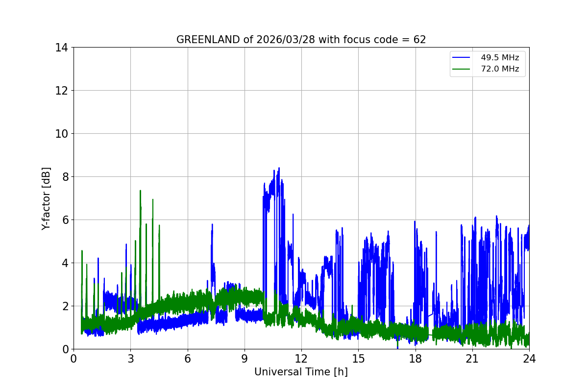Select the 49.5 MHz legend label
This screenshot has width=588, height=392.
500,57
